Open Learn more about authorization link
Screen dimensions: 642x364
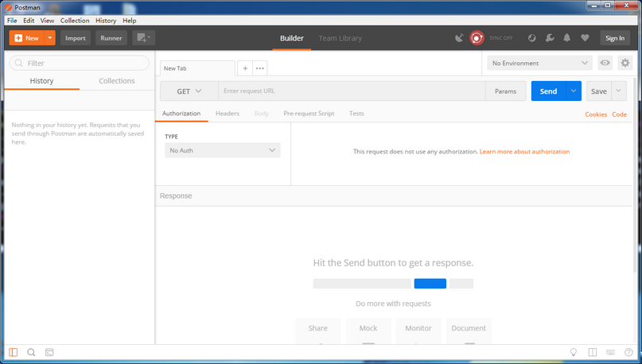(524, 151)
